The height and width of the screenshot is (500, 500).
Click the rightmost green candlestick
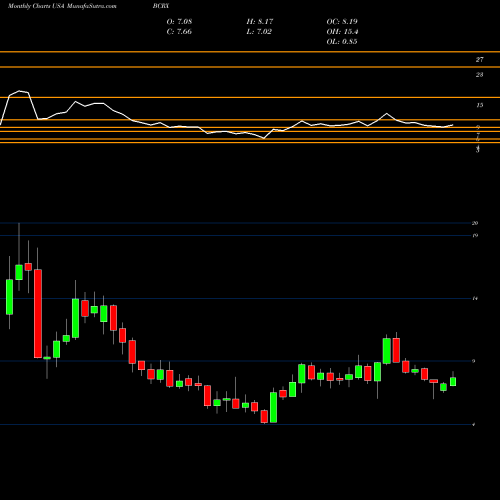pyautogui.click(x=453, y=382)
